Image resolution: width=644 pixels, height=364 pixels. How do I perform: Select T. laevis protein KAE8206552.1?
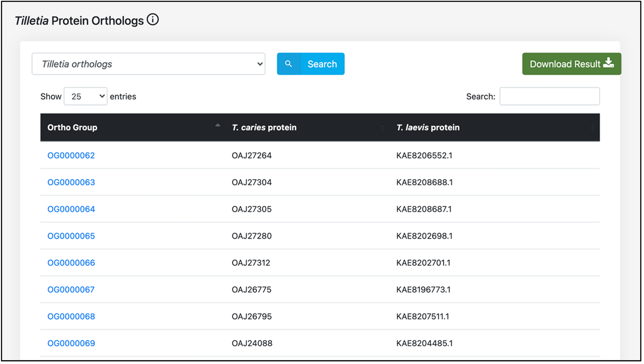pyautogui.click(x=424, y=155)
